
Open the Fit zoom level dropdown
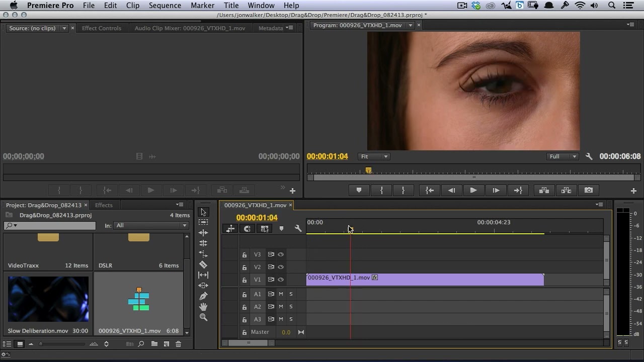tap(373, 156)
